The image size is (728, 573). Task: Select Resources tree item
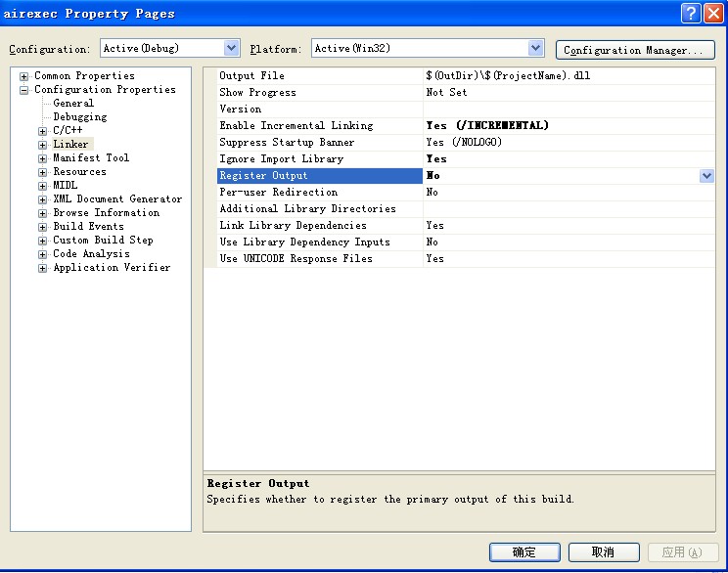pos(79,172)
